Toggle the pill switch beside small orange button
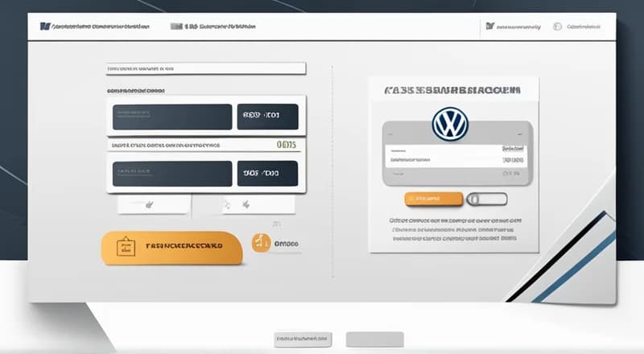Screen dimensions: 644x354 [x=487, y=200]
